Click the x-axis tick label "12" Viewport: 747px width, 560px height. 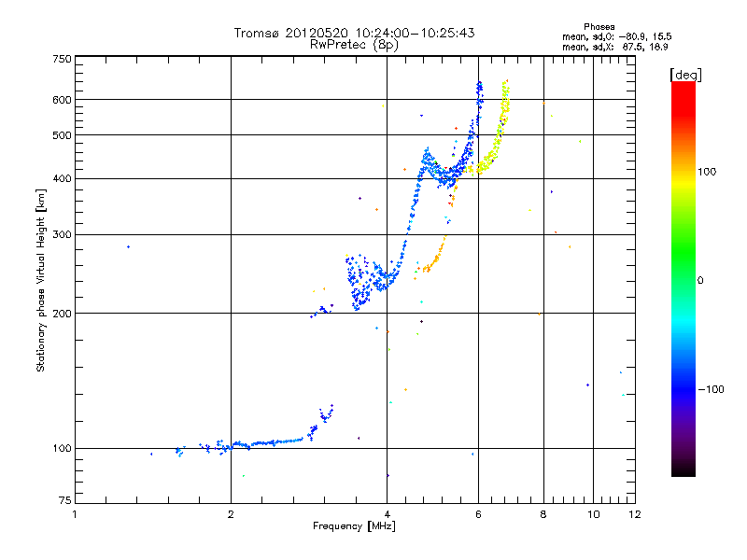635,514
